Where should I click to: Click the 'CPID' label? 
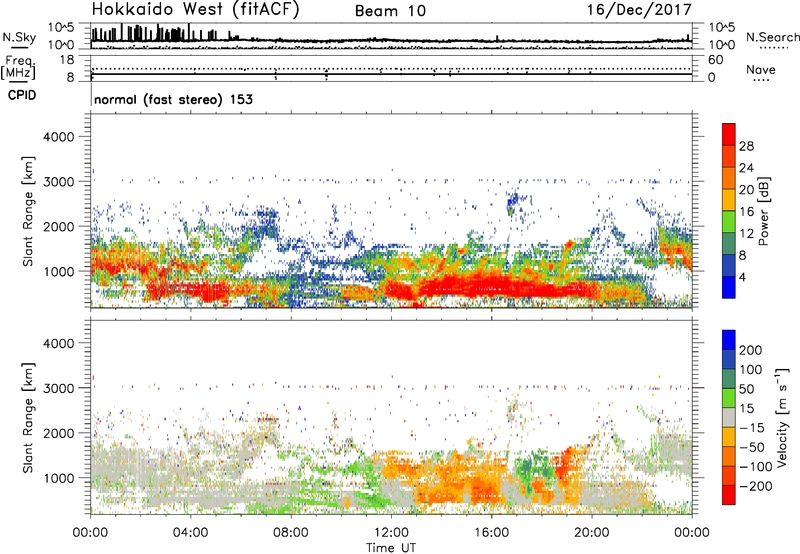click(22, 95)
